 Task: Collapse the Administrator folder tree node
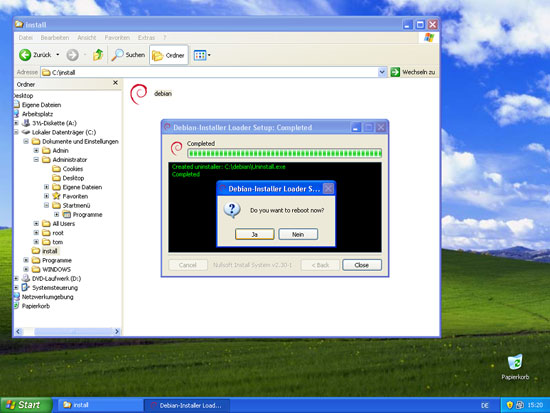(x=36, y=160)
